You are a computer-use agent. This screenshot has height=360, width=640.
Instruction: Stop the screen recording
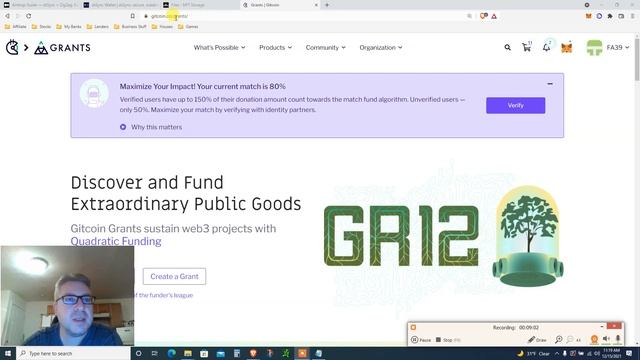(448, 340)
